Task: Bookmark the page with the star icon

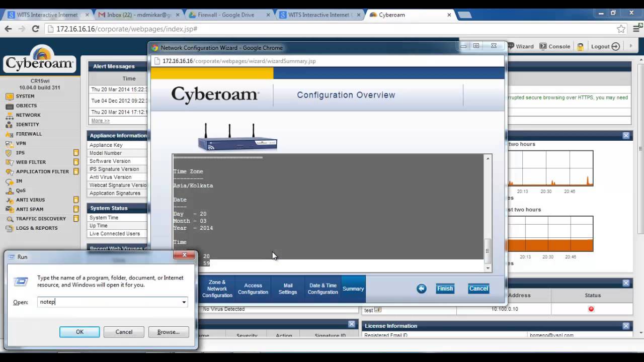Action: point(621,29)
